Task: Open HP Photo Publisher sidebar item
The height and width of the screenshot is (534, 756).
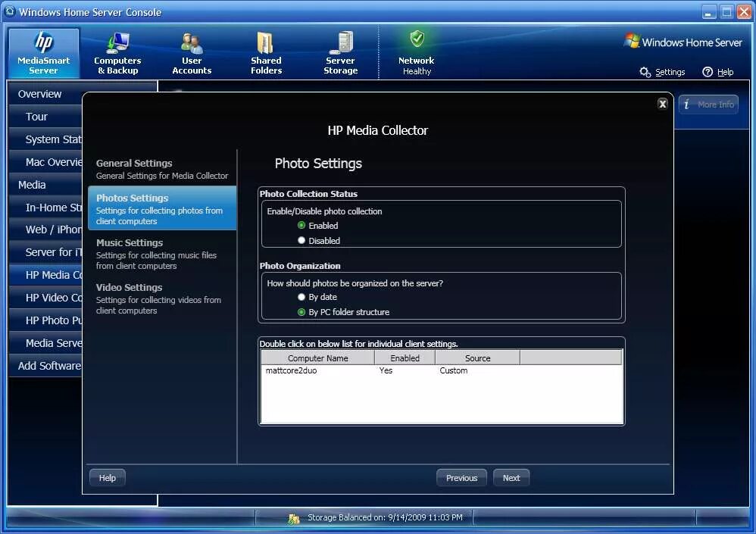Action: [x=45, y=320]
